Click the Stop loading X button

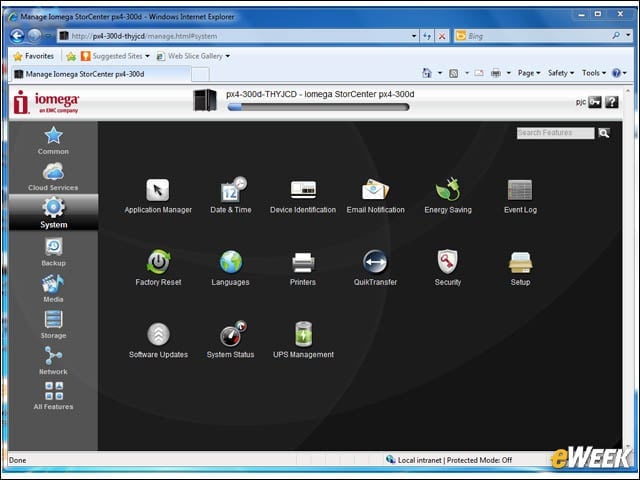click(442, 36)
